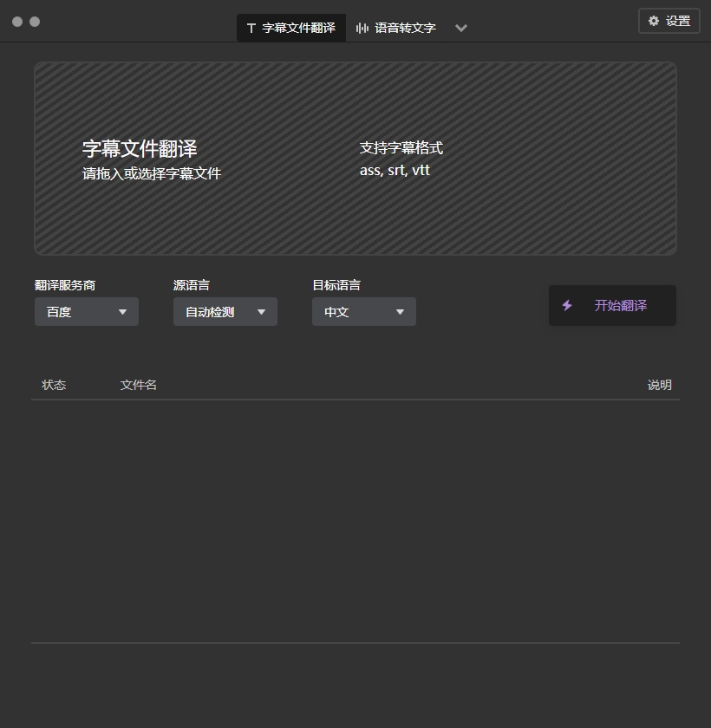Open the 目标语言 target language dropdown
This screenshot has width=711, height=728.
(x=363, y=311)
